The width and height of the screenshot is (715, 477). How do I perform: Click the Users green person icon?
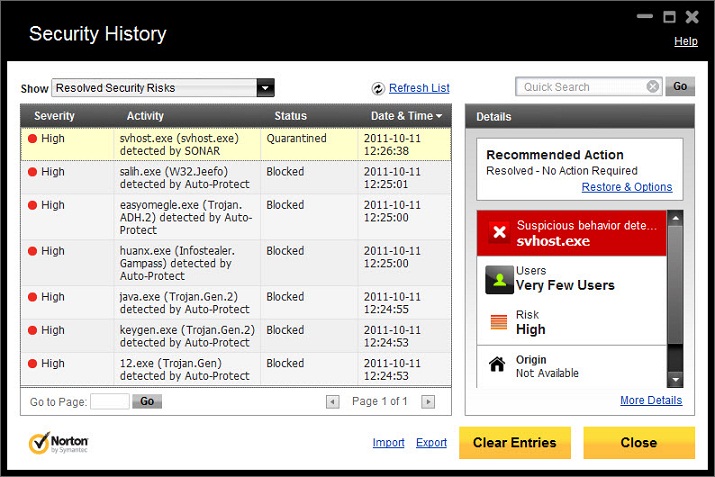499,280
